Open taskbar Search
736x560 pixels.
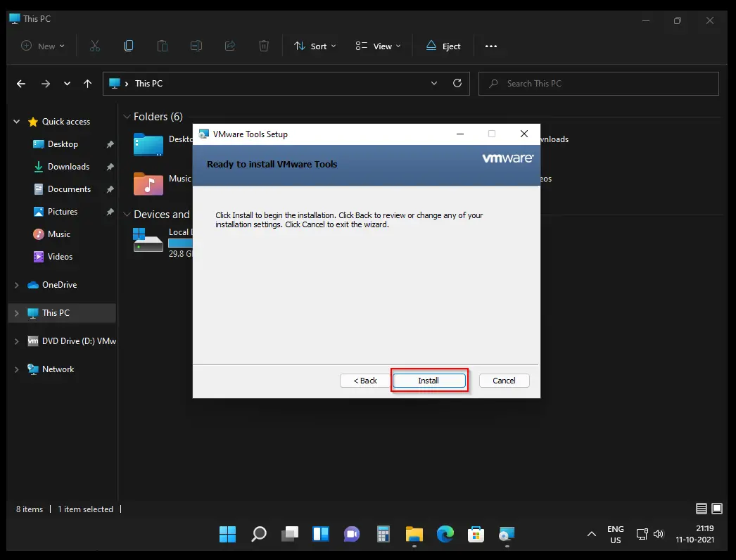[259, 534]
